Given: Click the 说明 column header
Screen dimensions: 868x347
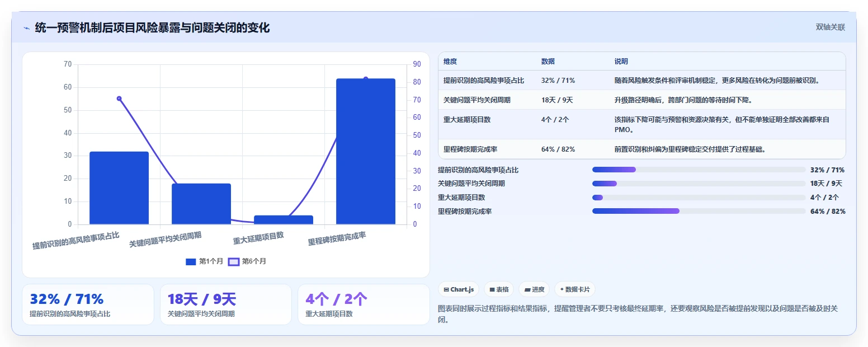Looking at the screenshot, I should point(621,62).
